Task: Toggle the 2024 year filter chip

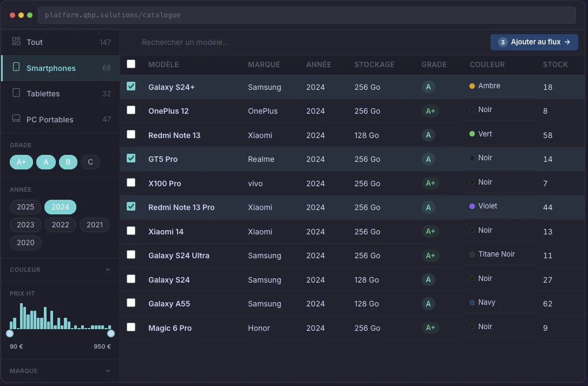Action: pos(61,207)
